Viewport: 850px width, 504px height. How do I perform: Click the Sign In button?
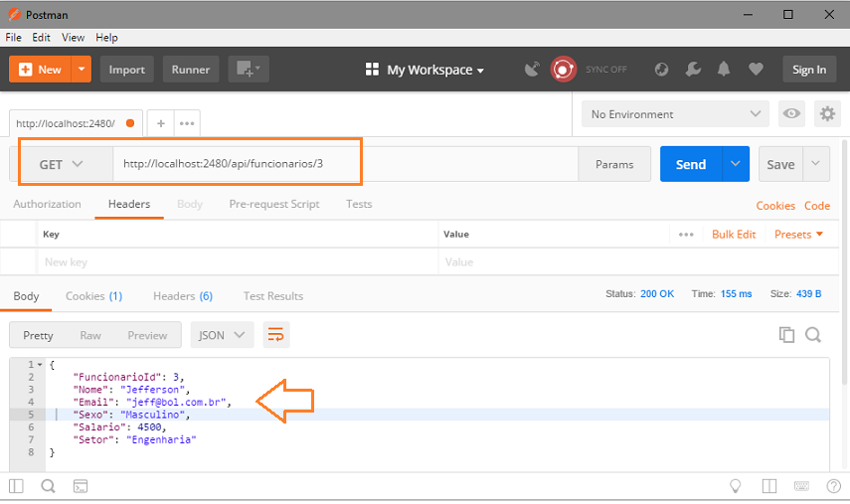pos(809,70)
